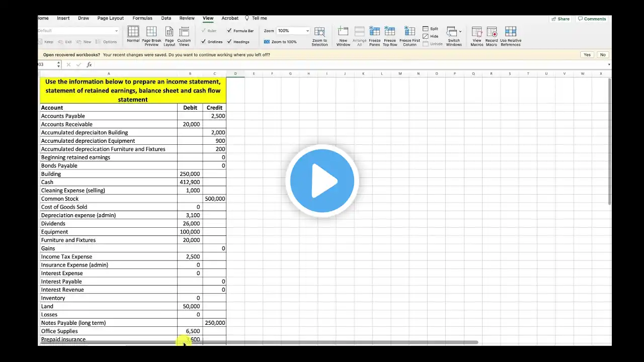Hide the current workbook window
The image size is (644, 362).
[x=431, y=36]
